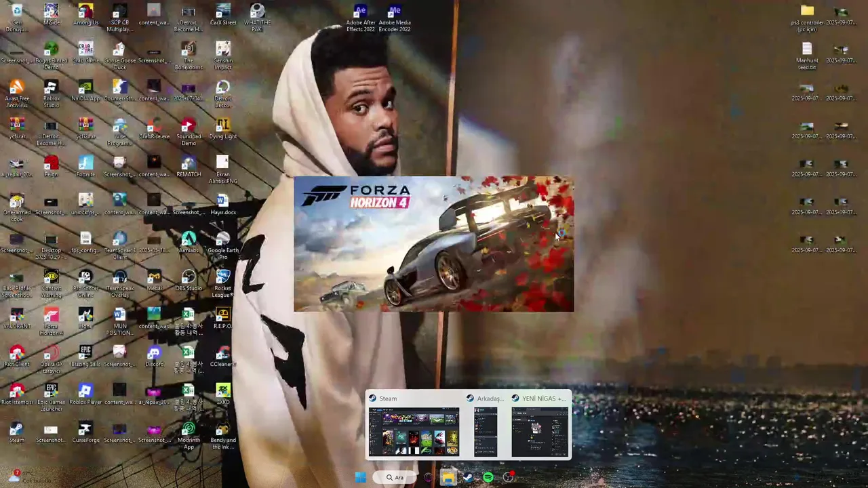Open File Explorer from the taskbar

[448, 477]
